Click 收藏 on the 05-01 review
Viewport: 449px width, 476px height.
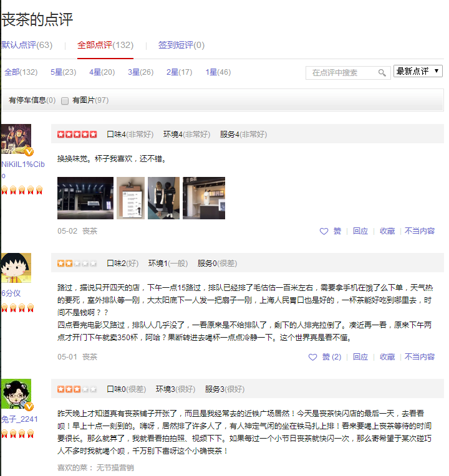click(387, 357)
